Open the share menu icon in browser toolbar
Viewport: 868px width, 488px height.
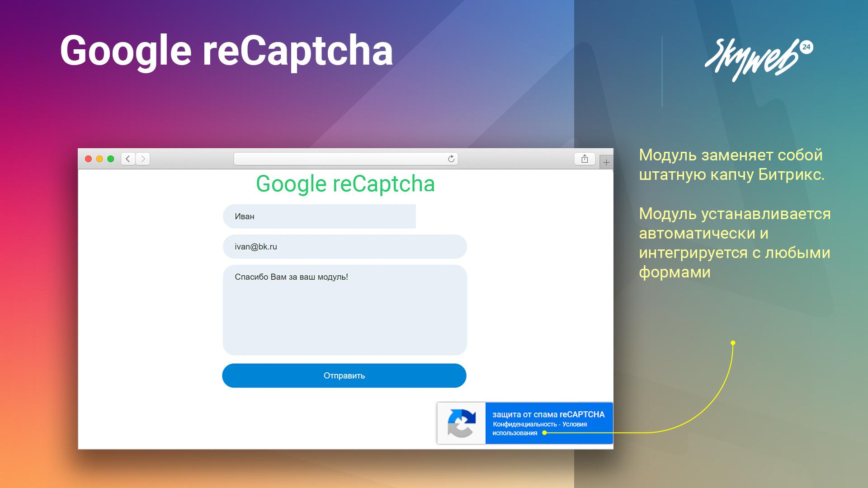[585, 159]
